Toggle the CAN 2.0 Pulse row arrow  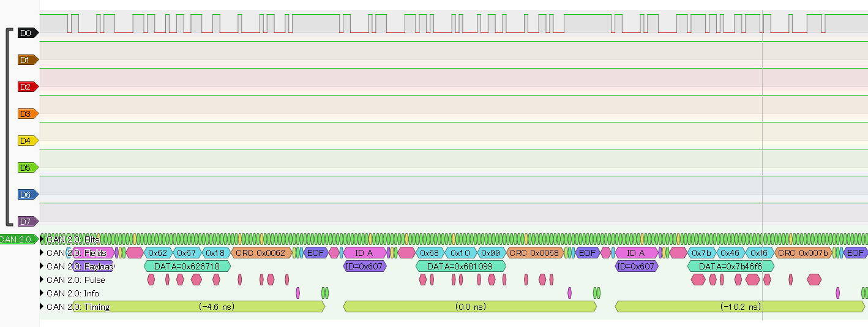(42, 280)
